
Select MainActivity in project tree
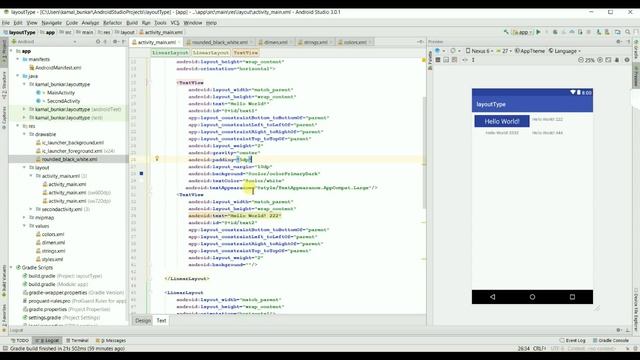click(x=61, y=93)
